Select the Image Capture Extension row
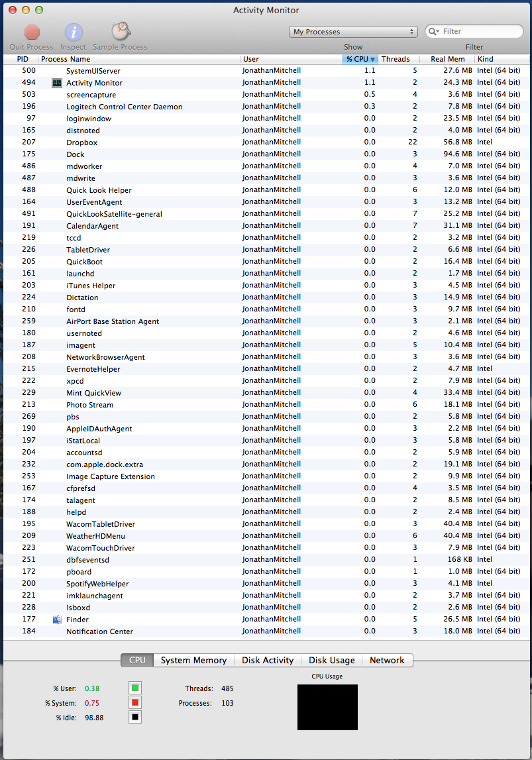This screenshot has height=760, width=532. point(266,476)
